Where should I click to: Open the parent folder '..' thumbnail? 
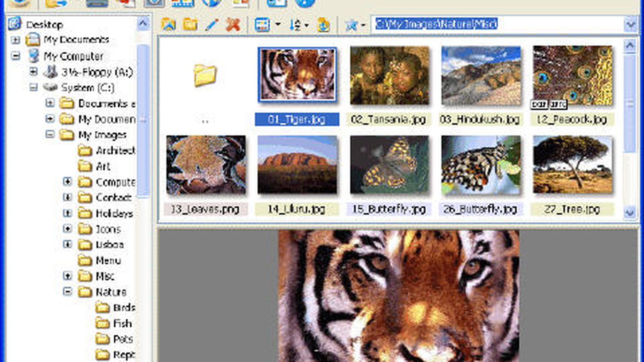click(205, 75)
